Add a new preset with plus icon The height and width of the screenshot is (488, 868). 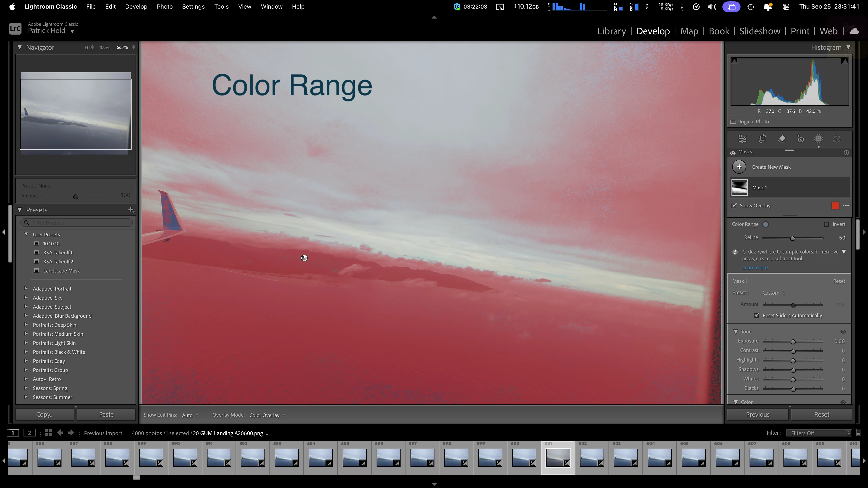coord(131,210)
